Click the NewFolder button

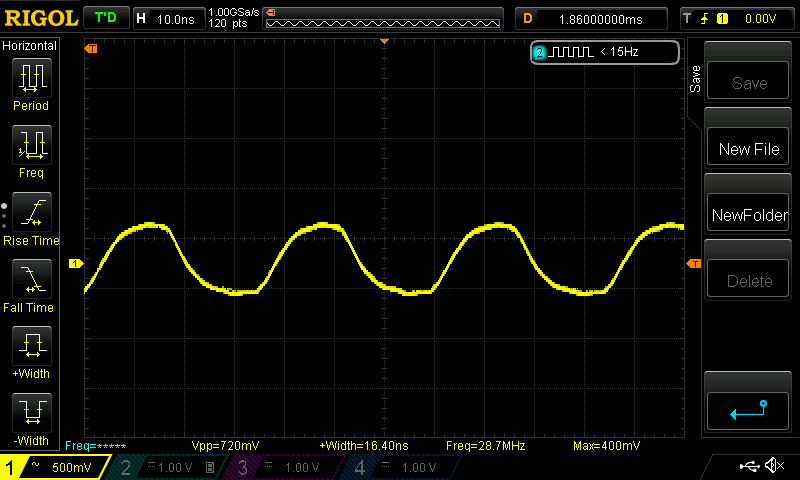pyautogui.click(x=748, y=213)
